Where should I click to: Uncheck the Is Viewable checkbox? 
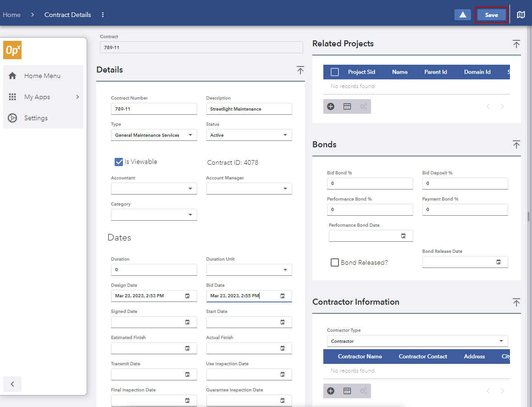(x=119, y=162)
